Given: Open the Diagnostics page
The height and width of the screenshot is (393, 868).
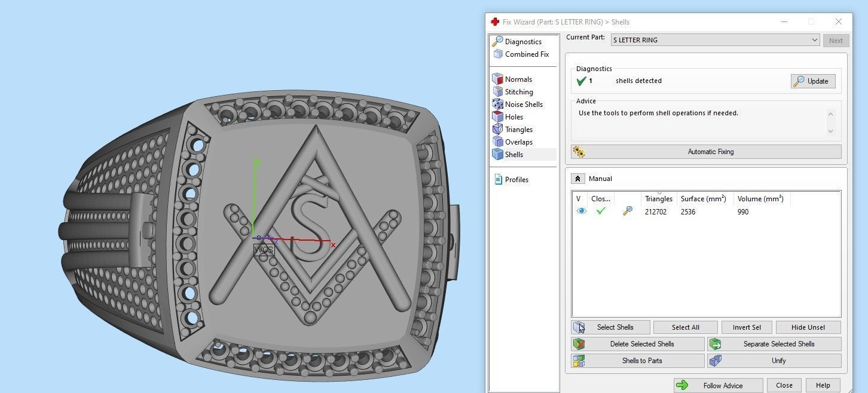Looking at the screenshot, I should (523, 42).
